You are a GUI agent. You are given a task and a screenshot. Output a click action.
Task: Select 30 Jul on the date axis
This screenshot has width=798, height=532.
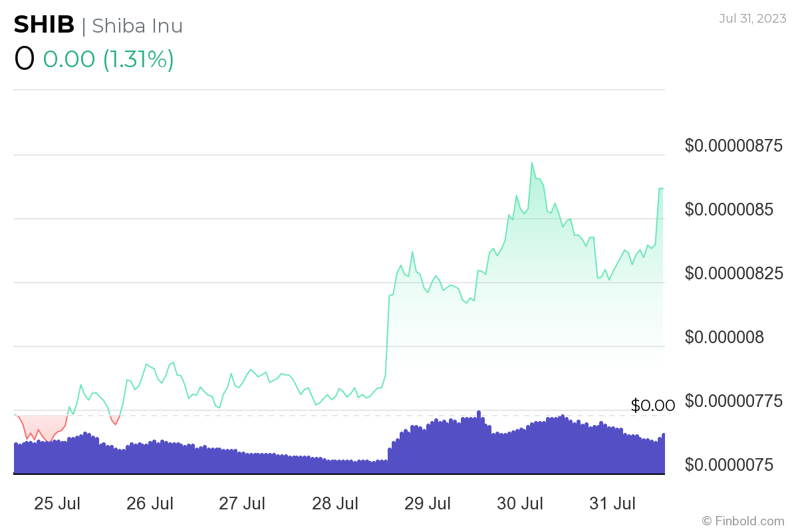pyautogui.click(x=521, y=503)
